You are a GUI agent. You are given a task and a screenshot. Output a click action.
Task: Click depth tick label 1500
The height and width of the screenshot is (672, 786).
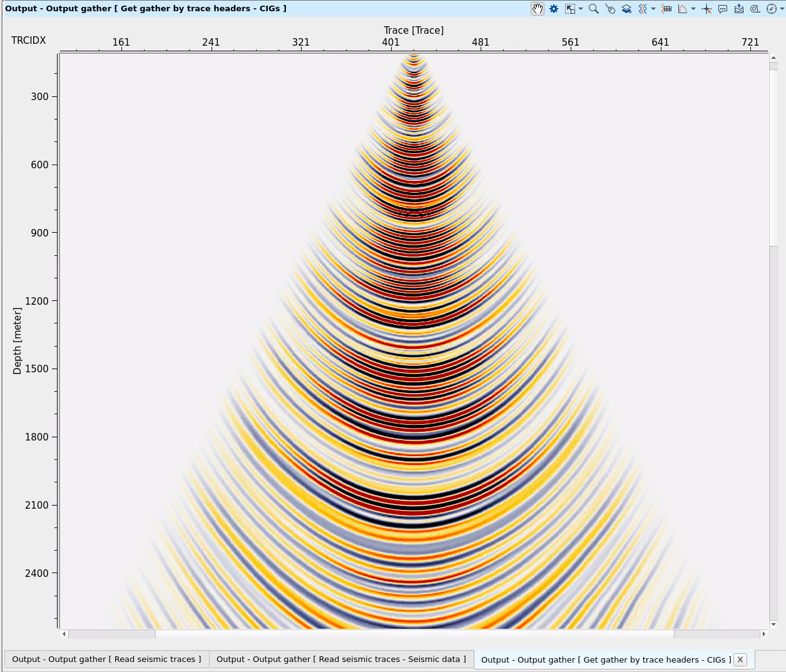pyautogui.click(x=37, y=369)
